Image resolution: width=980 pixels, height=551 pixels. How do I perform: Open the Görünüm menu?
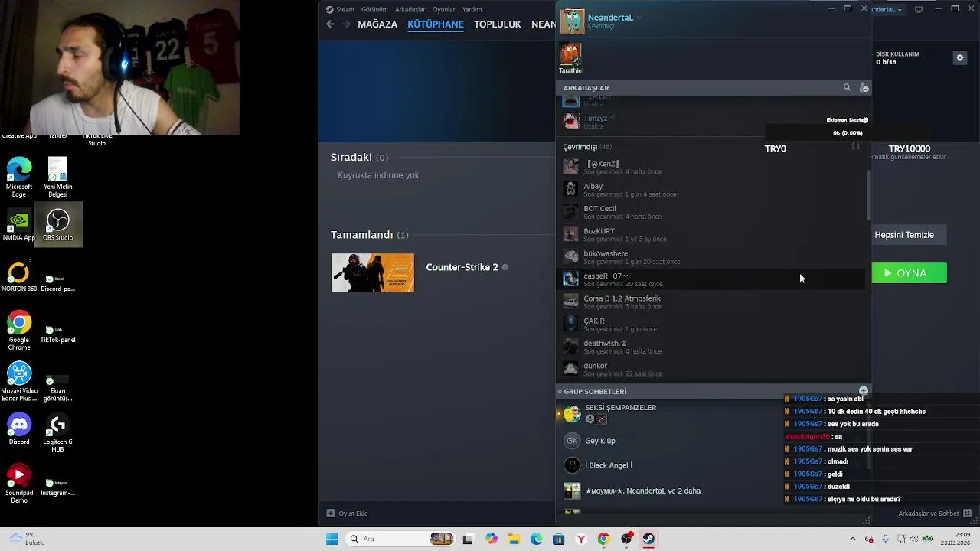(374, 9)
